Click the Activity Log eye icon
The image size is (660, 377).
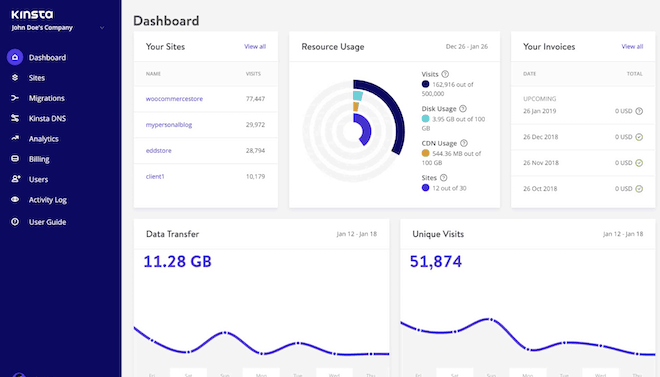click(x=15, y=199)
